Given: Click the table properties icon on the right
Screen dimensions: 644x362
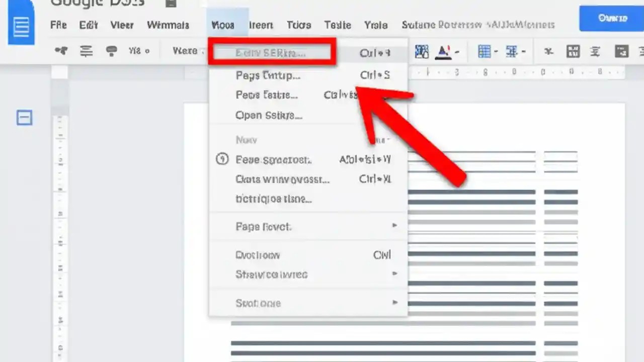Looking at the screenshot, I should pos(622,51).
